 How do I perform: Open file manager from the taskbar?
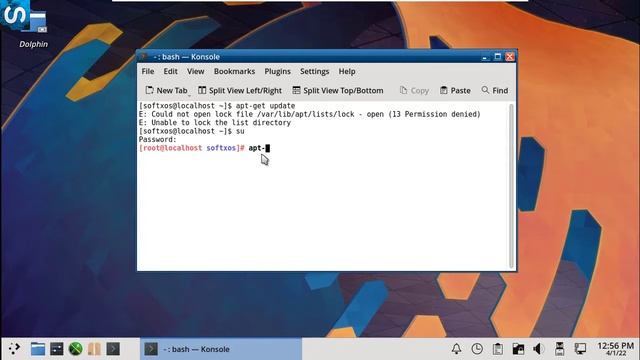(x=38, y=349)
